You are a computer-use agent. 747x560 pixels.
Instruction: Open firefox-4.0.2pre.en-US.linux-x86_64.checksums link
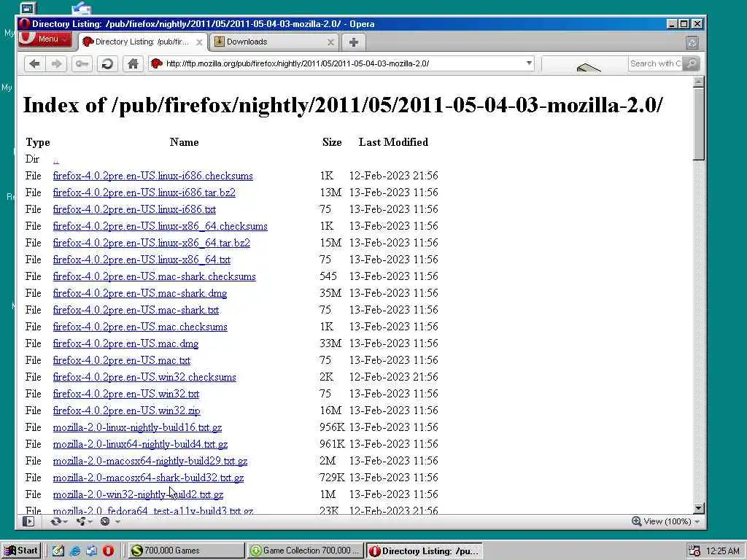click(160, 226)
